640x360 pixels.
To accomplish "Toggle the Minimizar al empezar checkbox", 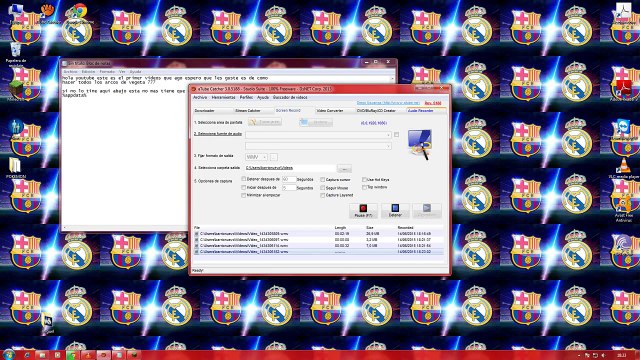I will point(244,195).
